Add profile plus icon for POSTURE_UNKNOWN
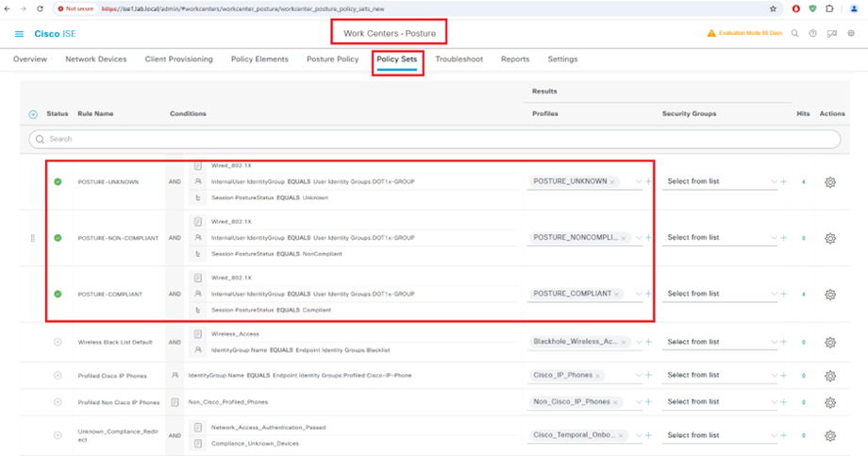The width and height of the screenshot is (868, 456). click(648, 181)
